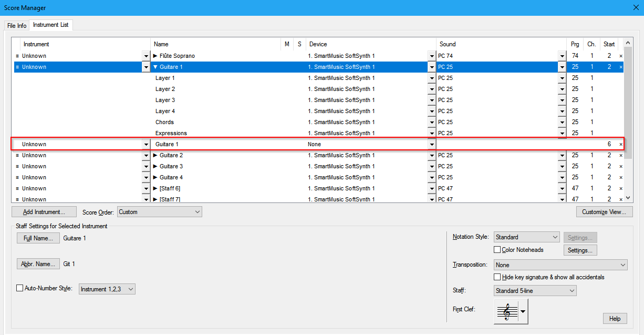Open the Score Order dropdown
The image size is (644, 335).
point(159,212)
